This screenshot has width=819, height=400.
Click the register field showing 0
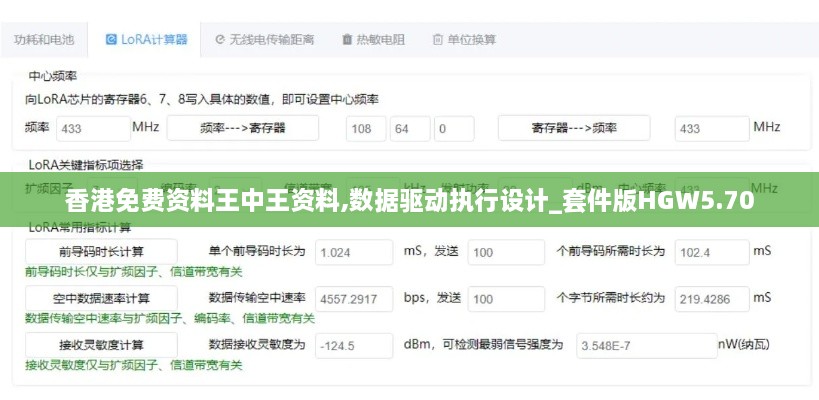pos(454,128)
